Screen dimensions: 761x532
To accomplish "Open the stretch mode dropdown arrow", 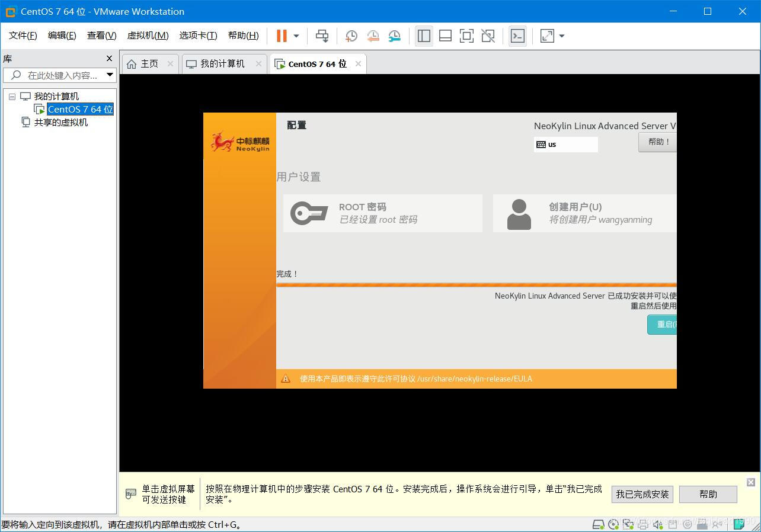I will pyautogui.click(x=562, y=36).
